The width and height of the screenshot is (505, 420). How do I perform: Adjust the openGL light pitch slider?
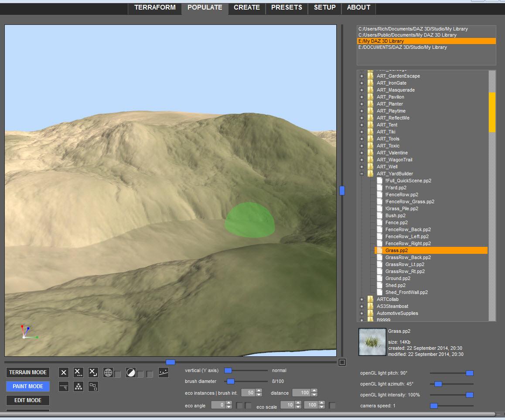[x=470, y=373]
